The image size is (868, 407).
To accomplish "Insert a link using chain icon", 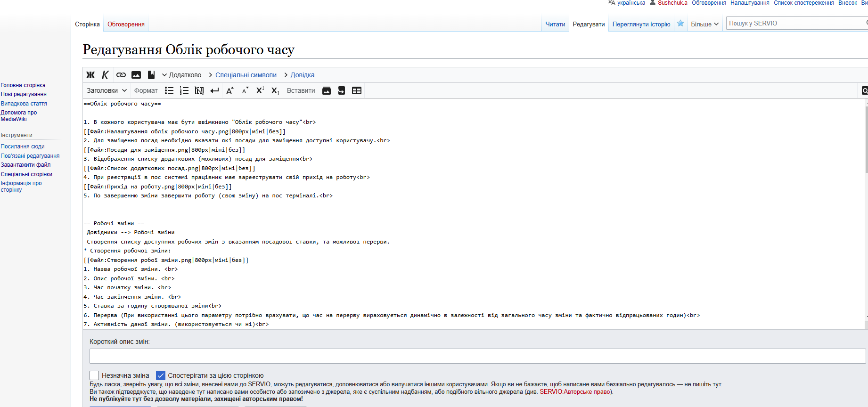I will click(x=121, y=75).
